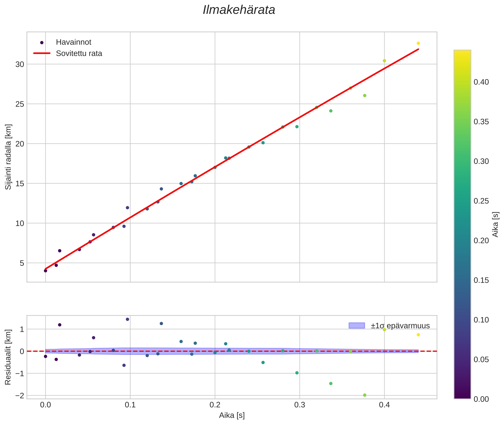The height and width of the screenshot is (424, 504).
Task: Click the 30 tick label on y-axis
Action: pyautogui.click(x=20, y=64)
